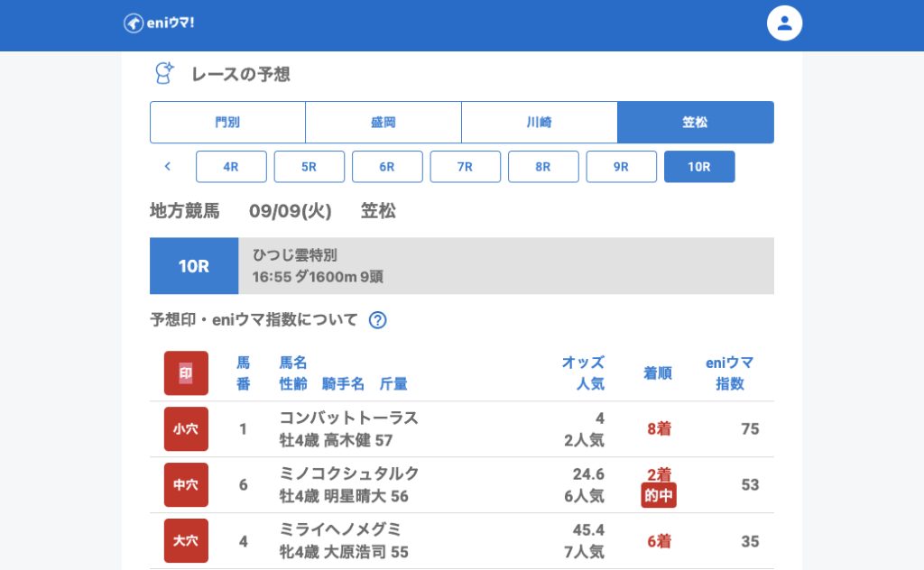Open the user profile account icon
Viewport: 924px width, 570px height.
coord(784,23)
